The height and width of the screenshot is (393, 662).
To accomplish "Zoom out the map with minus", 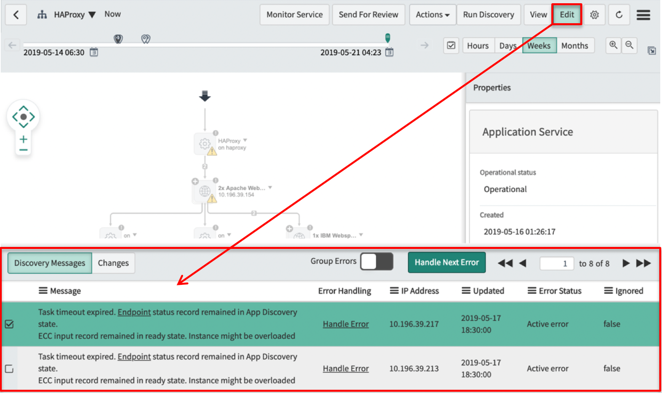I will [x=23, y=150].
